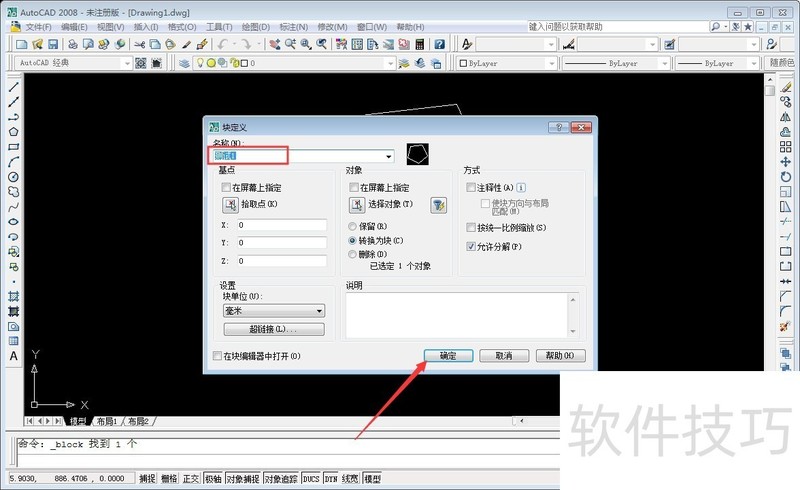Viewport: 800px width, 490px height.
Task: Select the Arc tool
Action: tap(13, 162)
